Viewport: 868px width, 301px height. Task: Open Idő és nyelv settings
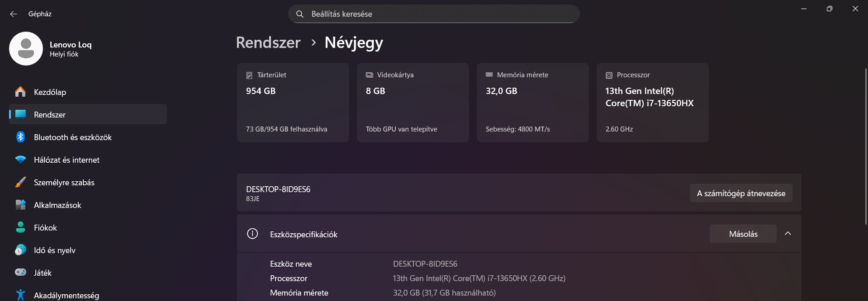click(x=54, y=250)
